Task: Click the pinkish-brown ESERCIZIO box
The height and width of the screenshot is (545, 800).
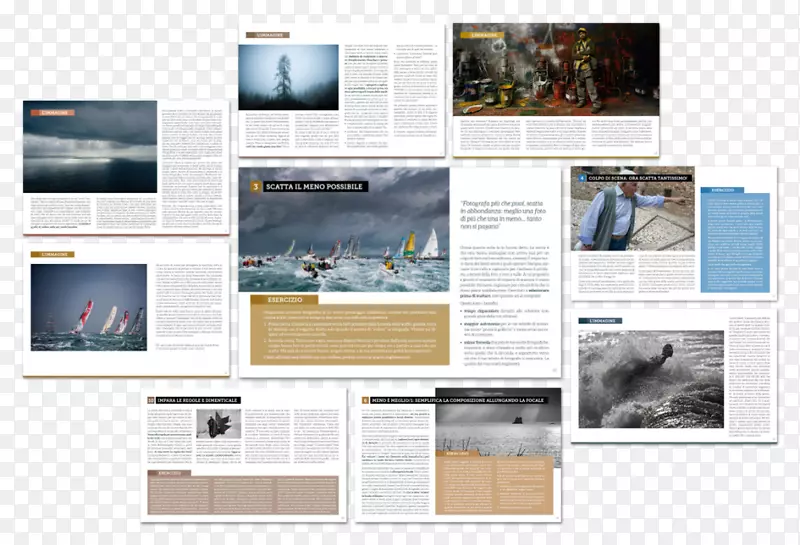Action: point(243,492)
